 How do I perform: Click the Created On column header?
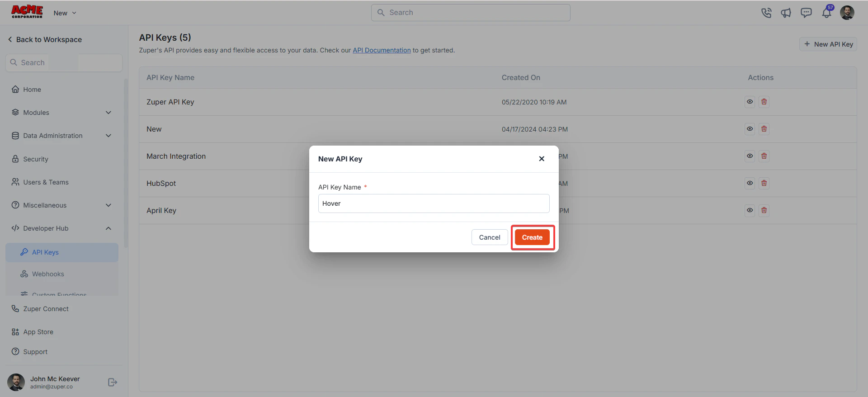521,78
